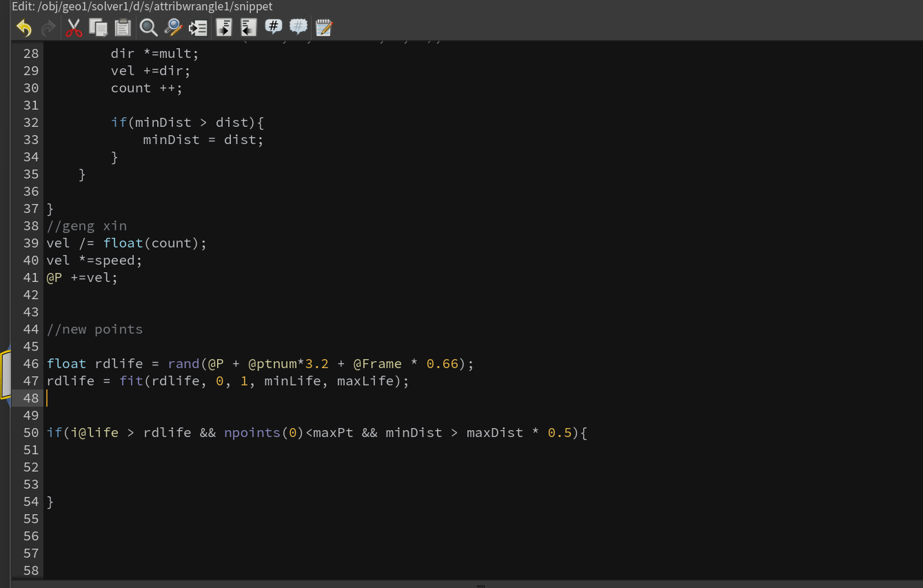Click 'minDist = dist;' assignment

(203, 139)
